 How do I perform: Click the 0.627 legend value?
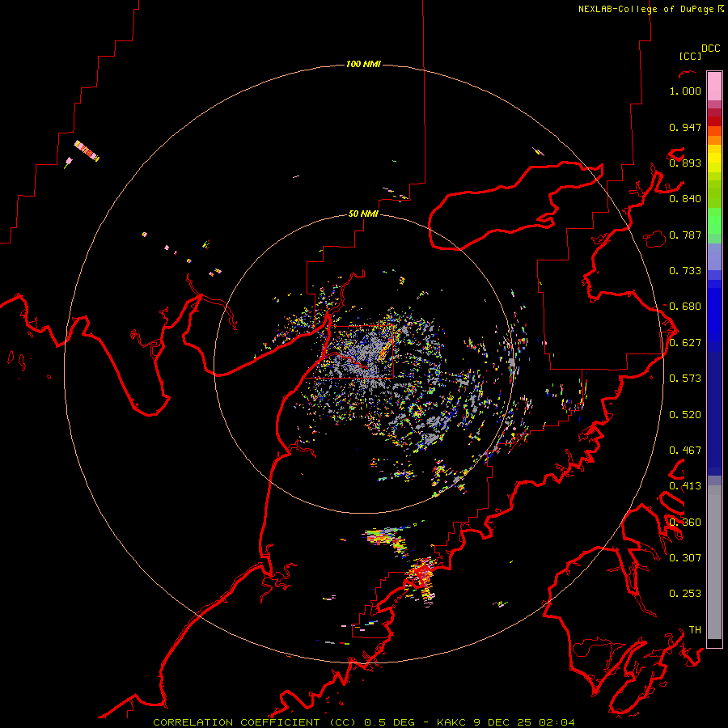tap(685, 343)
